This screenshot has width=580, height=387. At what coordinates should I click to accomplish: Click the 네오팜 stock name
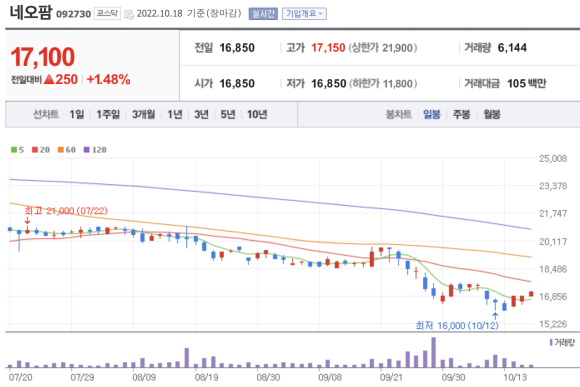coord(31,12)
